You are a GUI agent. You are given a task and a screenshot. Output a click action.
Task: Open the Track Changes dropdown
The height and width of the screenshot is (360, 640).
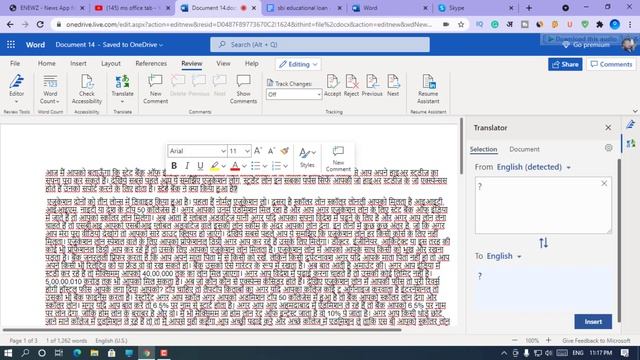293,94
